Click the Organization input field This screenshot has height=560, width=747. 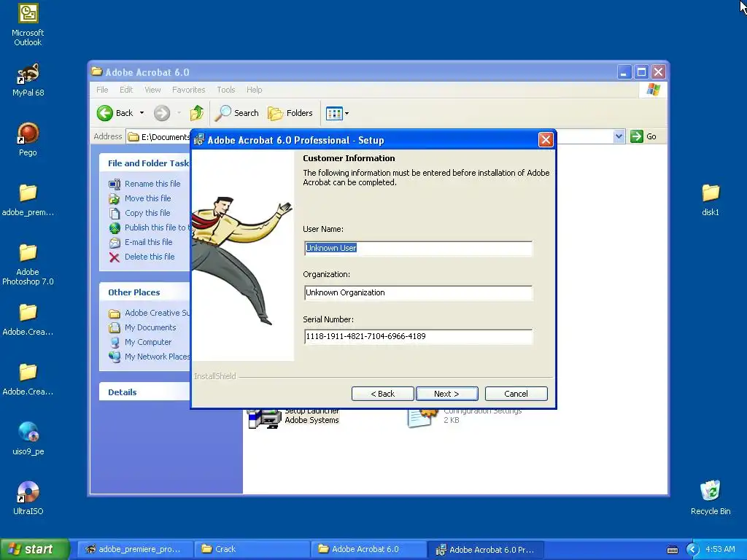coord(418,293)
